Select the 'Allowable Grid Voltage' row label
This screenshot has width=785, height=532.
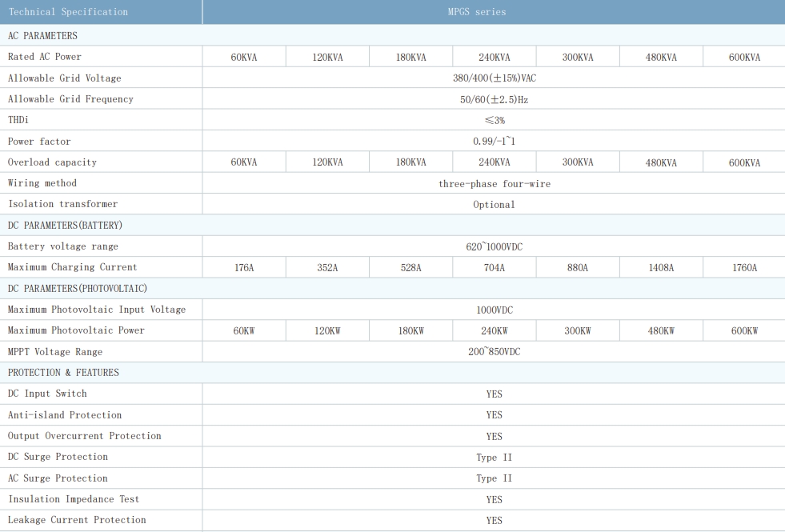coord(64,78)
